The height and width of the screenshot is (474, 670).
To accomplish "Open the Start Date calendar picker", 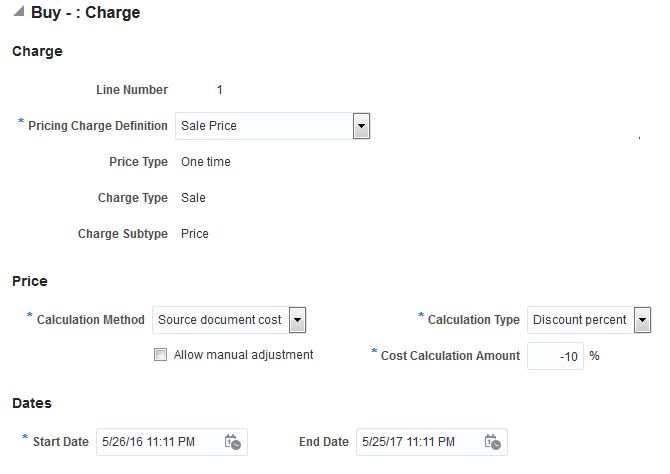I will click(x=232, y=442).
